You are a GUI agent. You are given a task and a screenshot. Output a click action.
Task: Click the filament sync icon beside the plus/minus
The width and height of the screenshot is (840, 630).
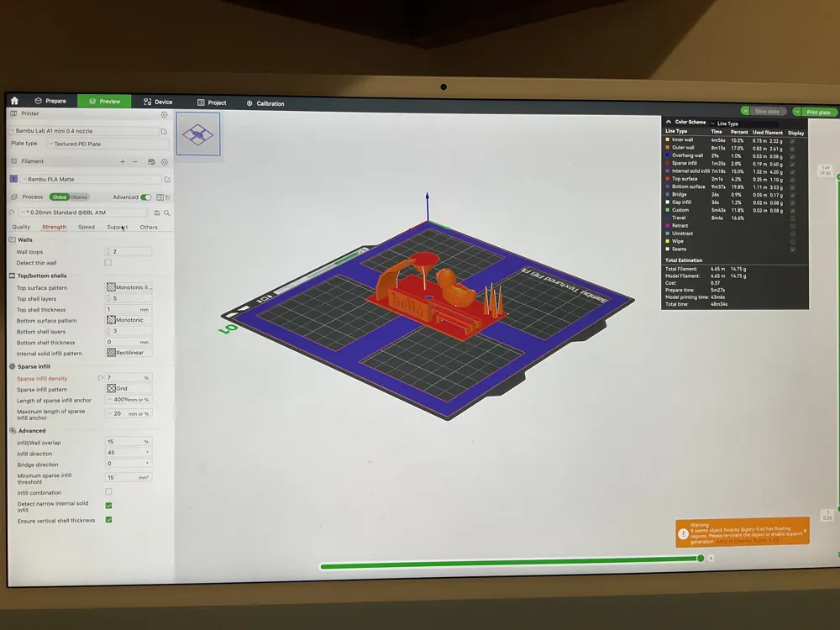coord(152,162)
